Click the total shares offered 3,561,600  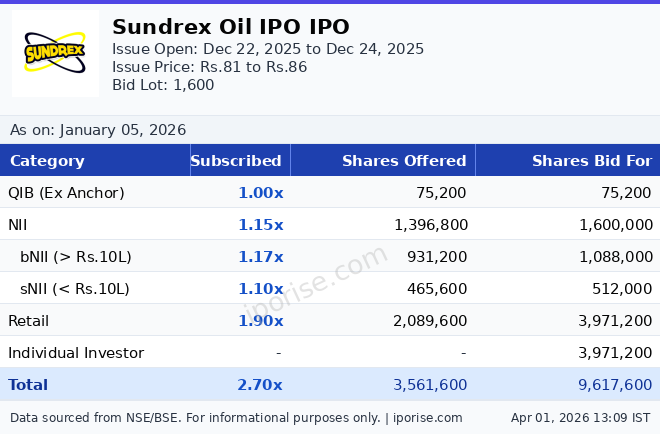coord(430,385)
